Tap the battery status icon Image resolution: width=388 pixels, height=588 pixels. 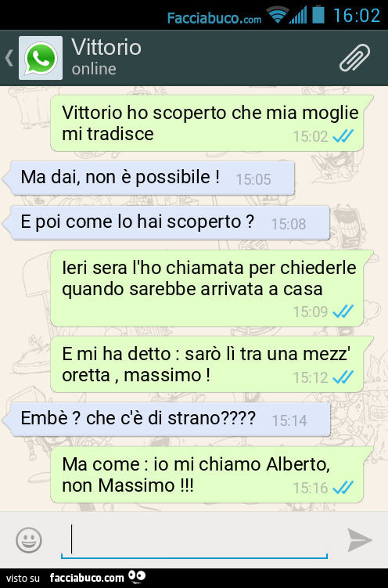point(318,14)
